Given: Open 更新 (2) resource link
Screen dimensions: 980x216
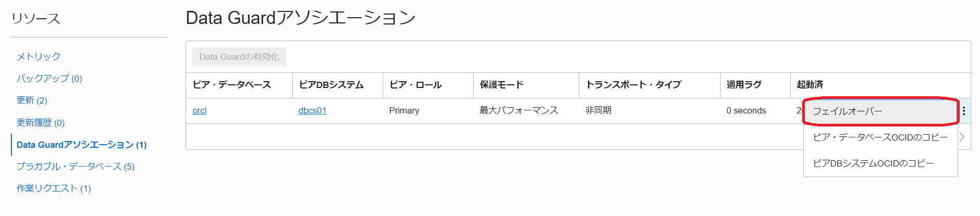Looking at the screenshot, I should pos(32,100).
